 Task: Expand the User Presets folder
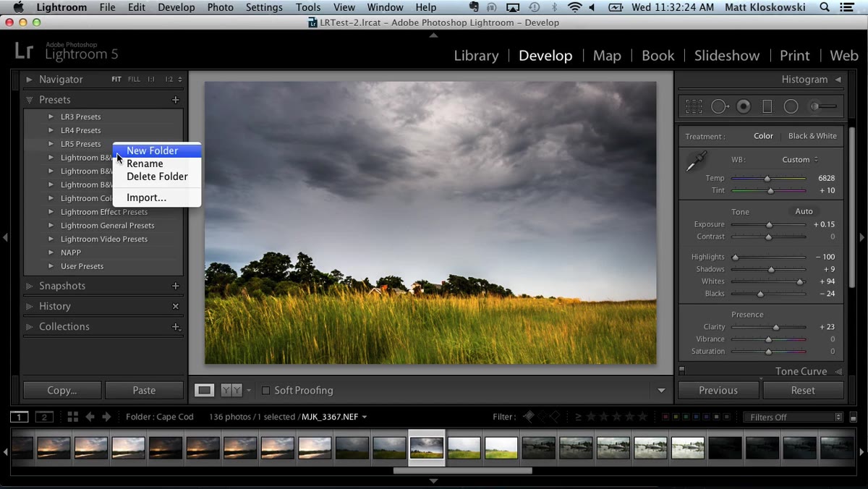(51, 266)
